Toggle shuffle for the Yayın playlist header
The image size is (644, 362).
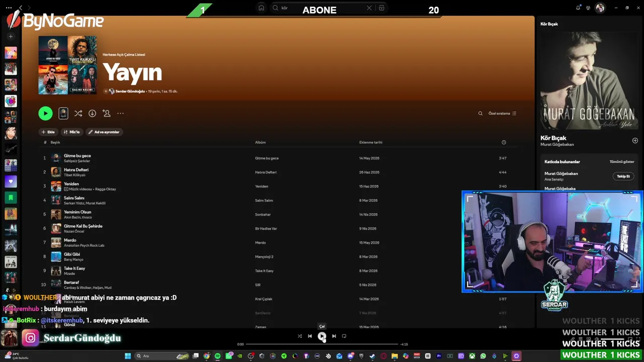(x=78, y=114)
